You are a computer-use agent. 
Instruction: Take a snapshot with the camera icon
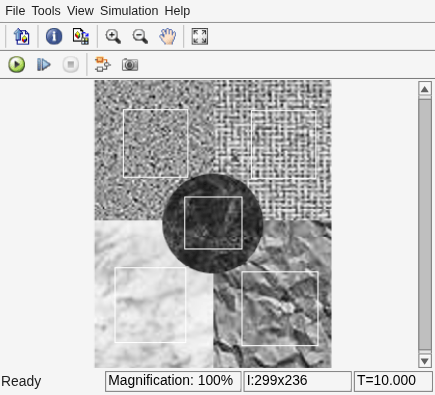(x=130, y=64)
